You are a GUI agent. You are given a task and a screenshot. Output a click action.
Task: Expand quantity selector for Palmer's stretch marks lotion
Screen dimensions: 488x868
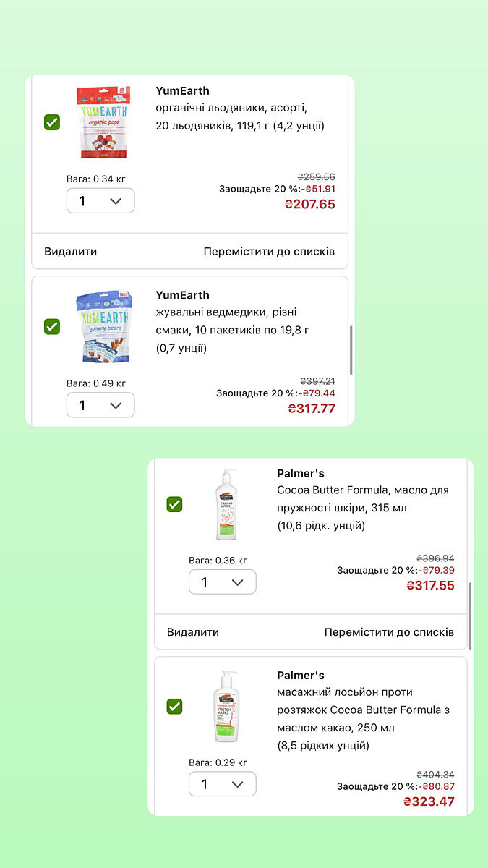(223, 784)
